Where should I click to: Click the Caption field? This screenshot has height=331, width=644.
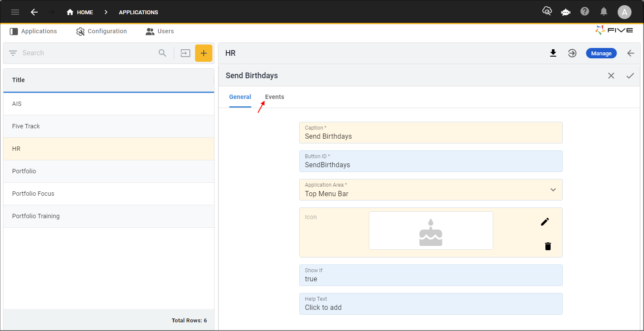tap(431, 133)
